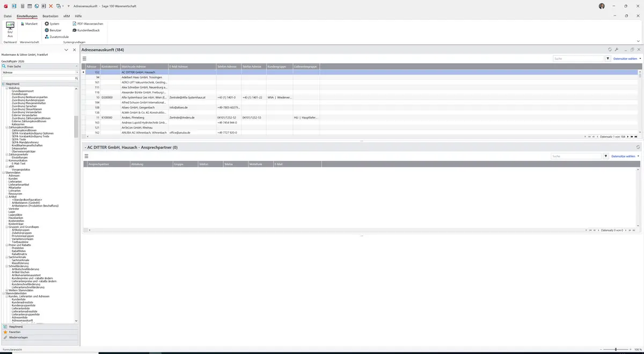Open Kundenfeedback in the ribbon
The width and height of the screenshot is (644, 354).
tap(86, 30)
